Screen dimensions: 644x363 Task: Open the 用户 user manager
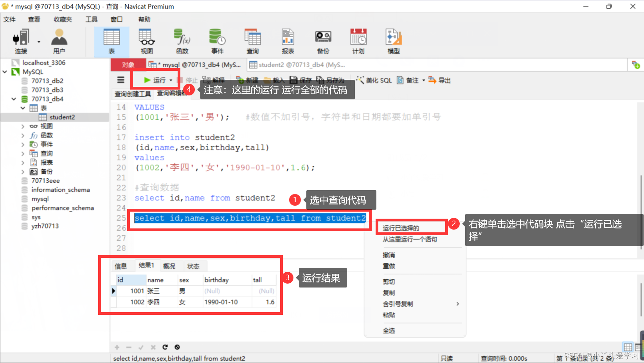click(59, 41)
